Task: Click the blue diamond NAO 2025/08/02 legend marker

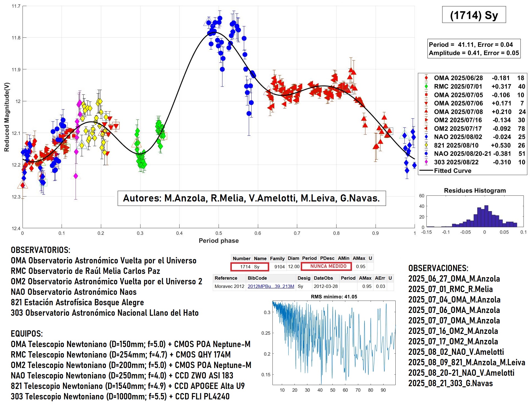Action: (x=426, y=137)
